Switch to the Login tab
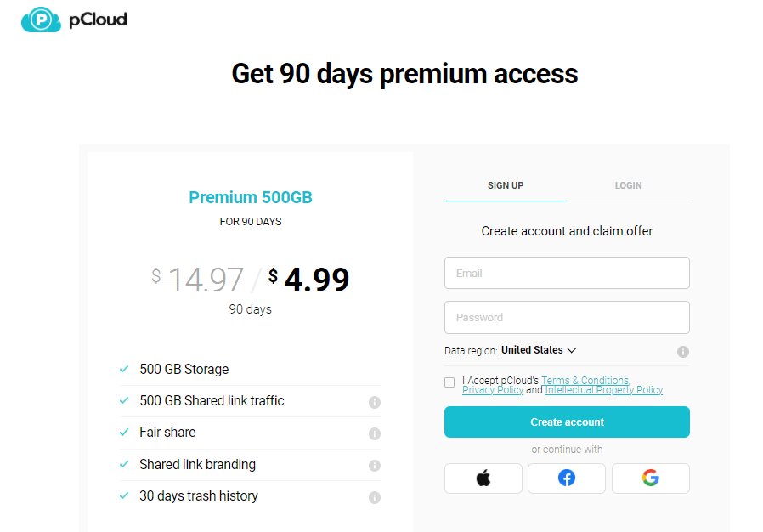 click(x=628, y=185)
